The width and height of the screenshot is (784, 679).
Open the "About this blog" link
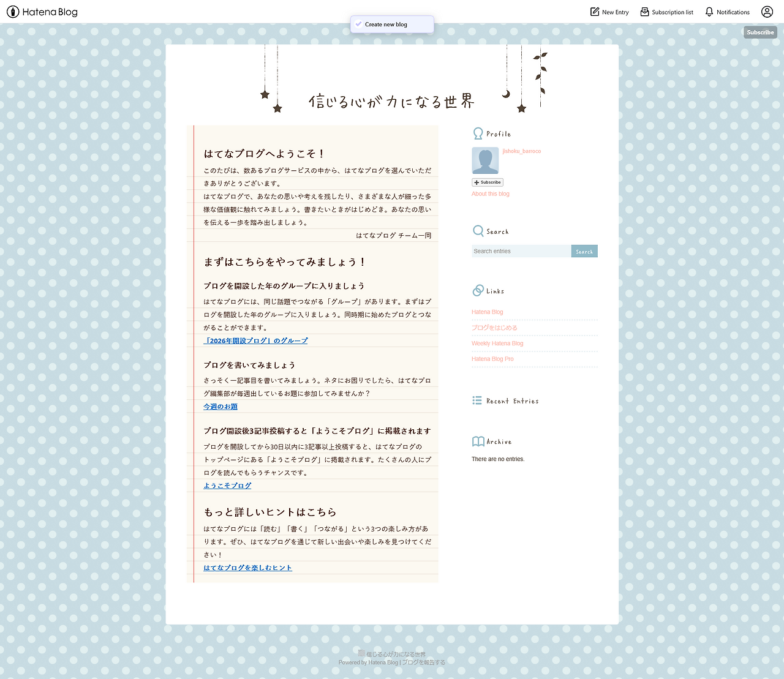pyautogui.click(x=490, y=193)
